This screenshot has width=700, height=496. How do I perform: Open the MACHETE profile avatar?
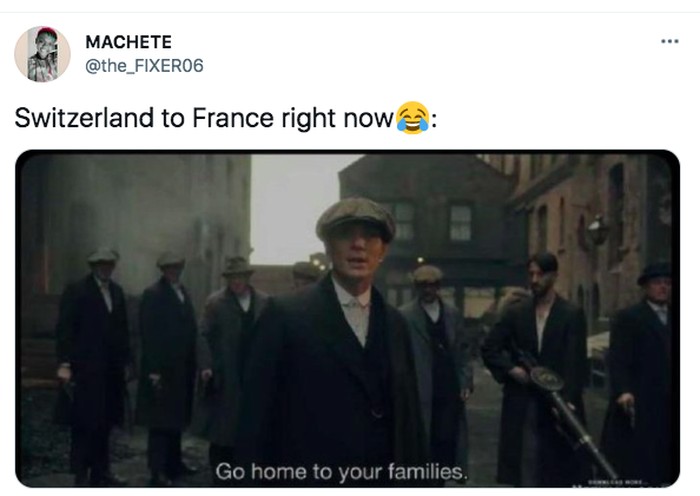point(42,54)
